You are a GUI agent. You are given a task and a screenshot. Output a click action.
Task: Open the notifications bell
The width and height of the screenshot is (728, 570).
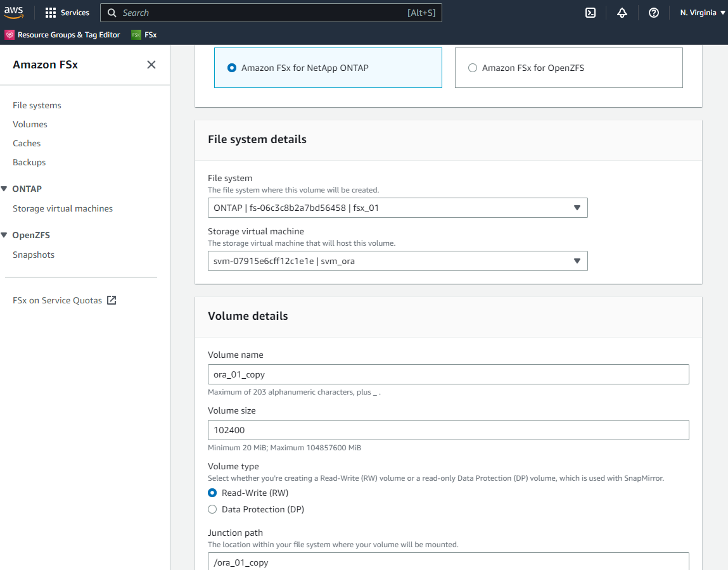622,13
